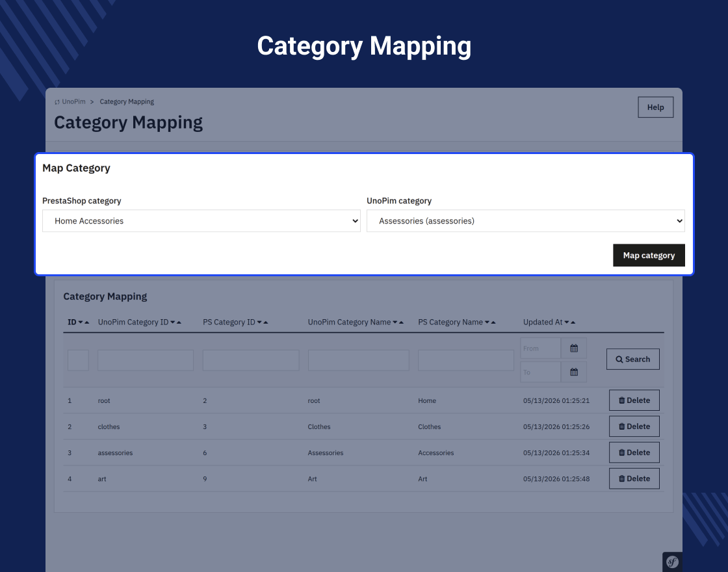Viewport: 728px width, 572px height.
Task: Click the '05/13/2026 01:25:21' timestamp
Action: pyautogui.click(x=556, y=400)
